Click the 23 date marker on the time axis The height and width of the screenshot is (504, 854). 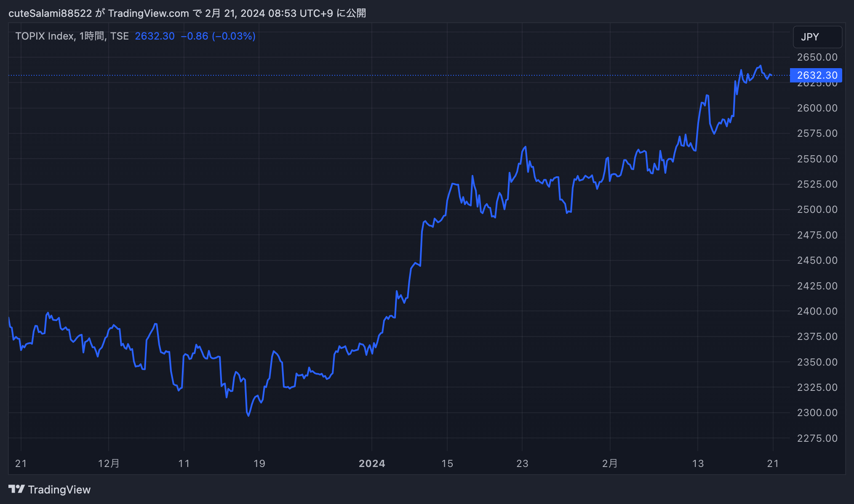tap(522, 464)
